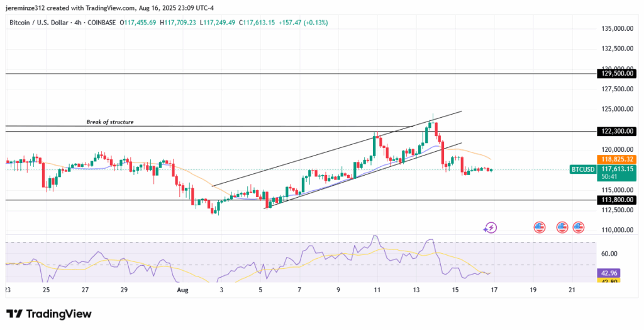Image resolution: width=644 pixels, height=330 pixels.
Task: Click the purple lightning event icon
Action: tap(490, 227)
